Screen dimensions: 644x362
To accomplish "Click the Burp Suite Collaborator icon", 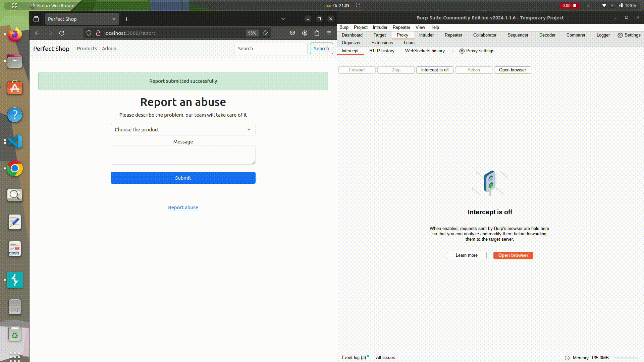I will (485, 35).
